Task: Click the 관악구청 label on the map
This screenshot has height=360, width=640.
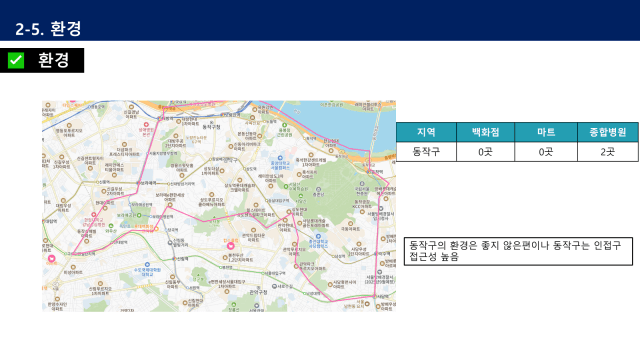Action: click(259, 293)
